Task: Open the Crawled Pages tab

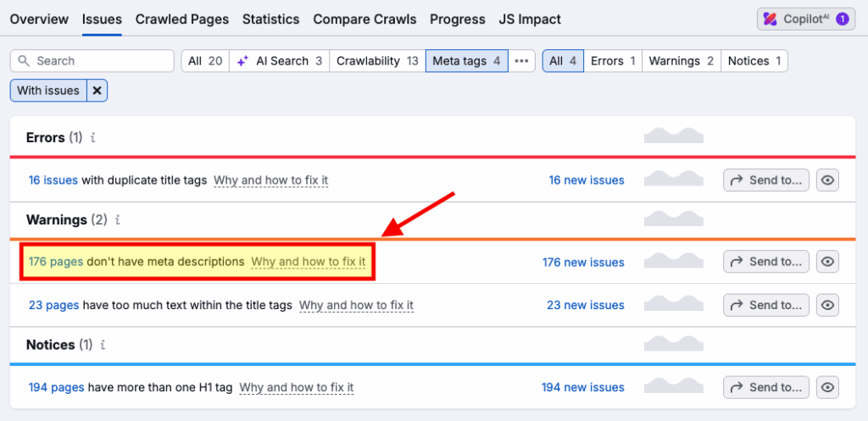Action: (x=182, y=19)
